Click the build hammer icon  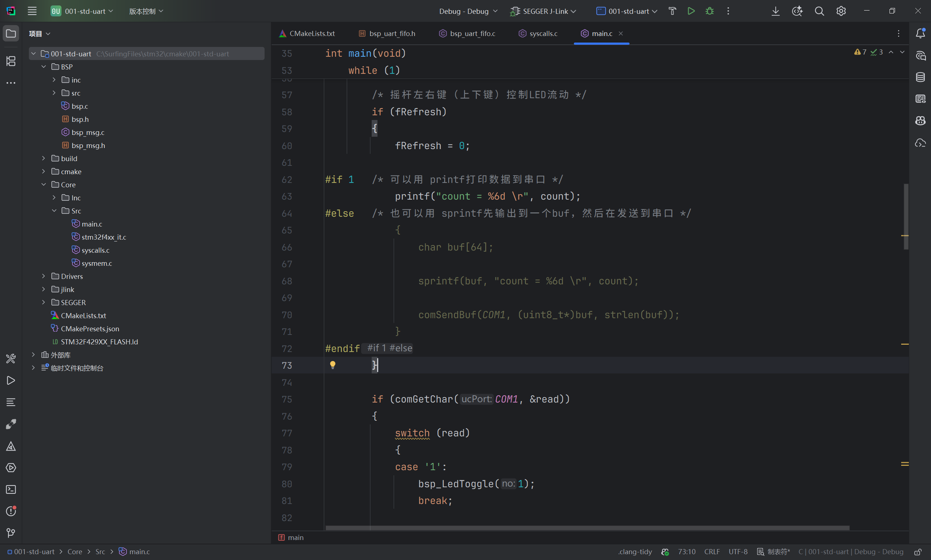point(672,11)
